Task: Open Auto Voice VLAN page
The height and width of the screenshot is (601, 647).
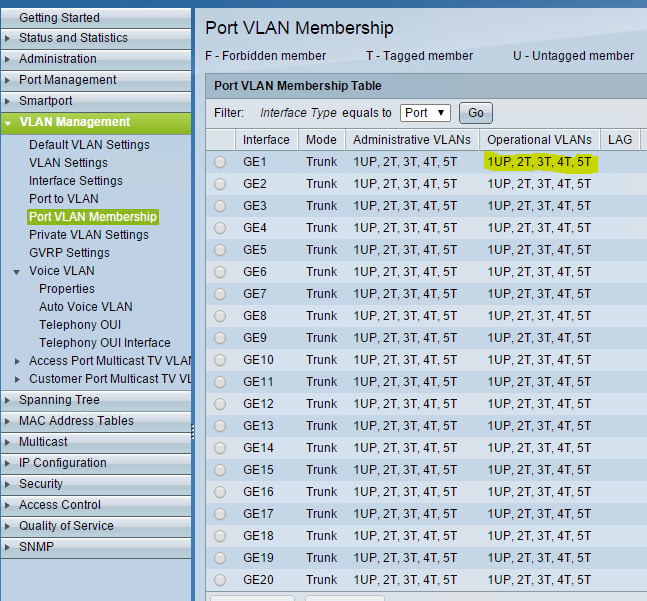Action: (x=86, y=307)
